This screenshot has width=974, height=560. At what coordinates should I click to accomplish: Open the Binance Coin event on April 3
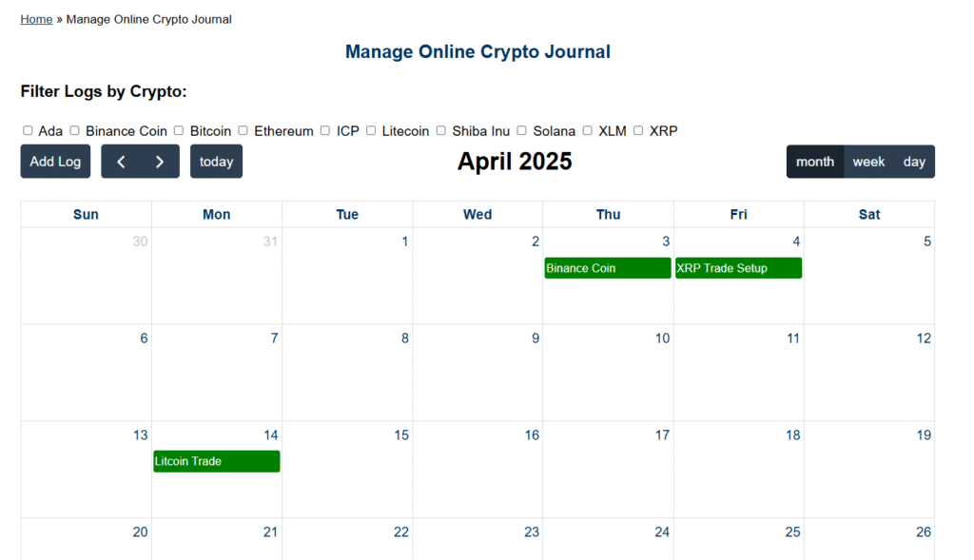[607, 267]
